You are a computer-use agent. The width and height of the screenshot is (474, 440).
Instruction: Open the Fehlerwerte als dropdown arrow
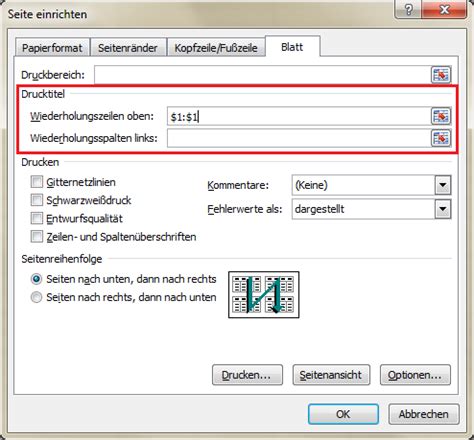(443, 209)
